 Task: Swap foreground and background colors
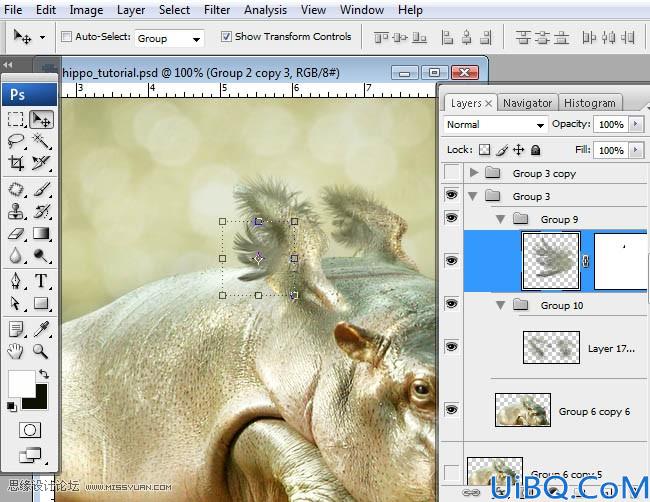[x=44, y=374]
